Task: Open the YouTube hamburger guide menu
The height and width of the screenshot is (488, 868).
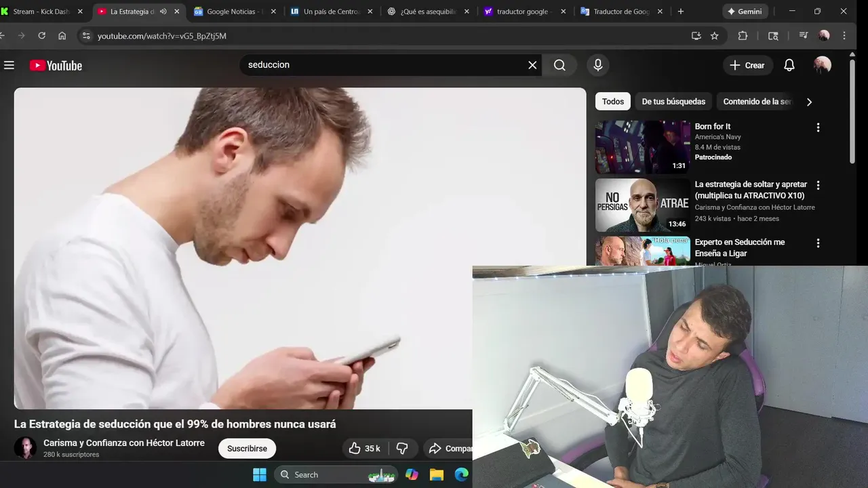Action: (9, 65)
